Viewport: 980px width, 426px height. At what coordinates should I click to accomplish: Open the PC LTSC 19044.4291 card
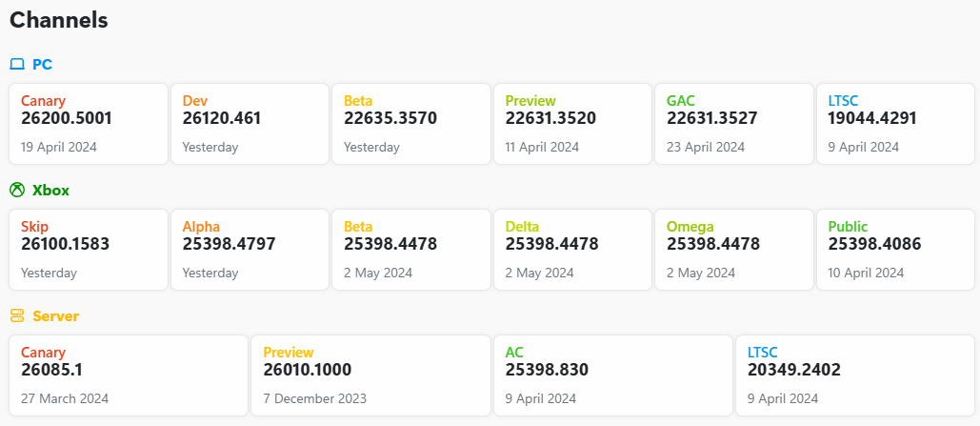pos(895,124)
